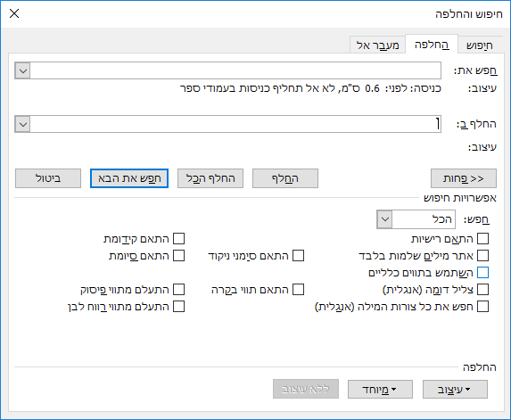Check התאם סימני ניקוד option

point(298,255)
